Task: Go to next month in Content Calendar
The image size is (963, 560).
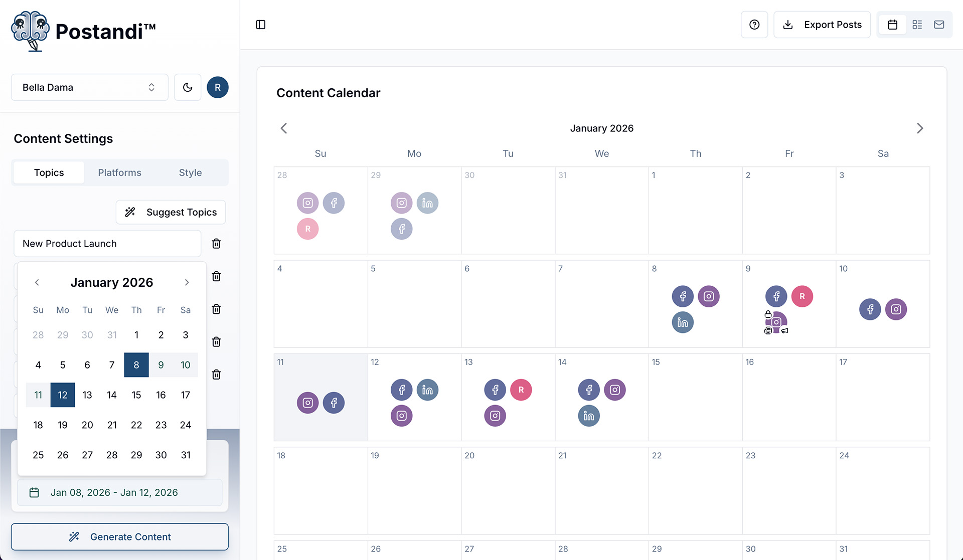Action: [x=919, y=128]
